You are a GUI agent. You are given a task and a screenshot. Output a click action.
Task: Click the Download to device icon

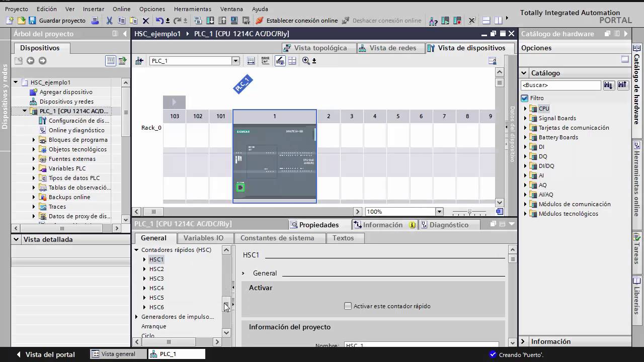point(210,21)
